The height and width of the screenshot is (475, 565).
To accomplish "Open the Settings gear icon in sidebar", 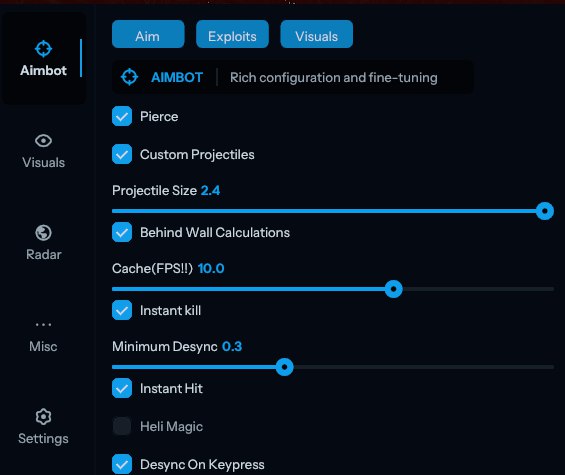I will tap(43, 417).
